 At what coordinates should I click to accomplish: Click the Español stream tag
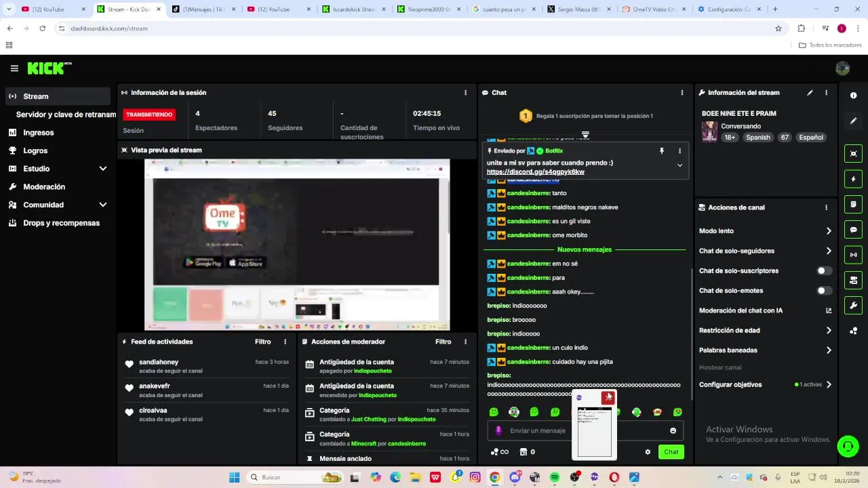(810, 138)
